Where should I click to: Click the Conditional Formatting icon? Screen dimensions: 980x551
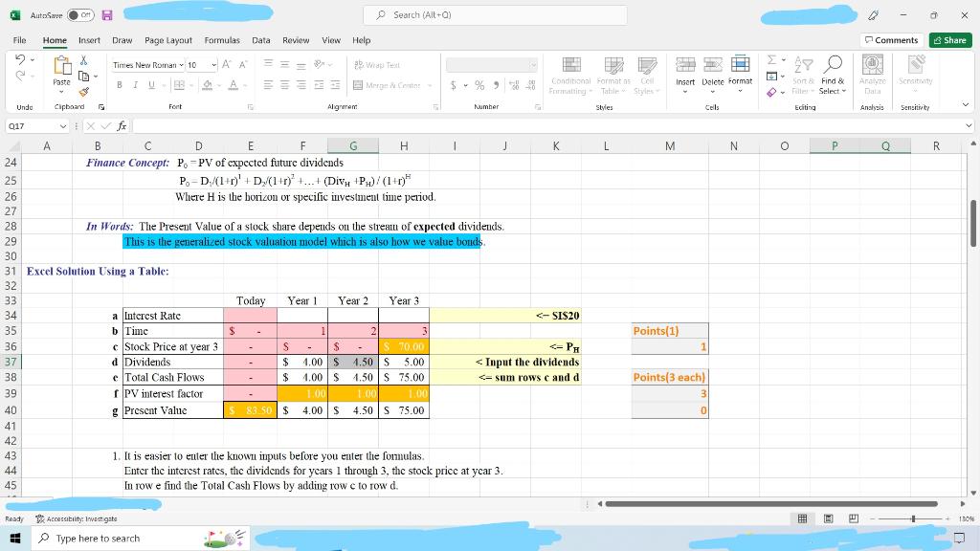click(570, 65)
